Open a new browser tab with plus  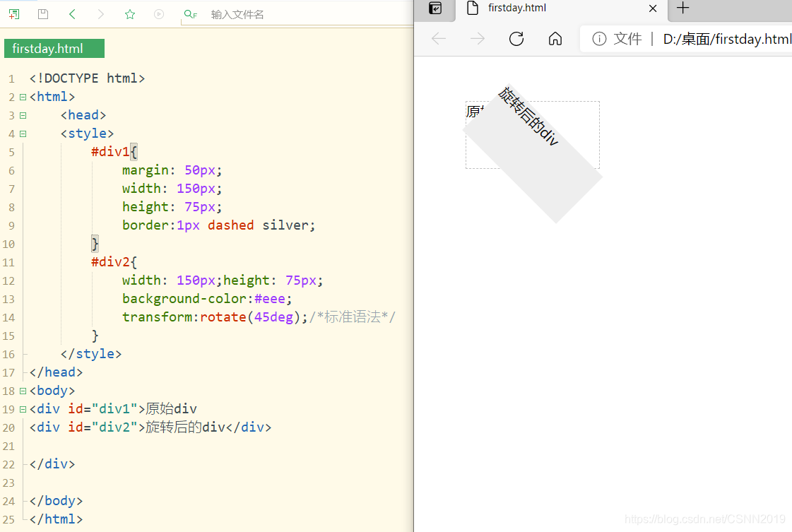pos(683,8)
